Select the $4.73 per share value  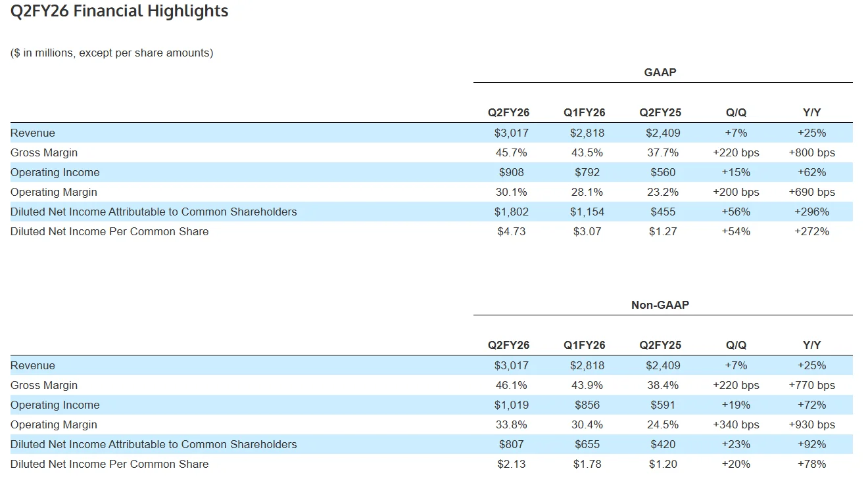coord(511,231)
